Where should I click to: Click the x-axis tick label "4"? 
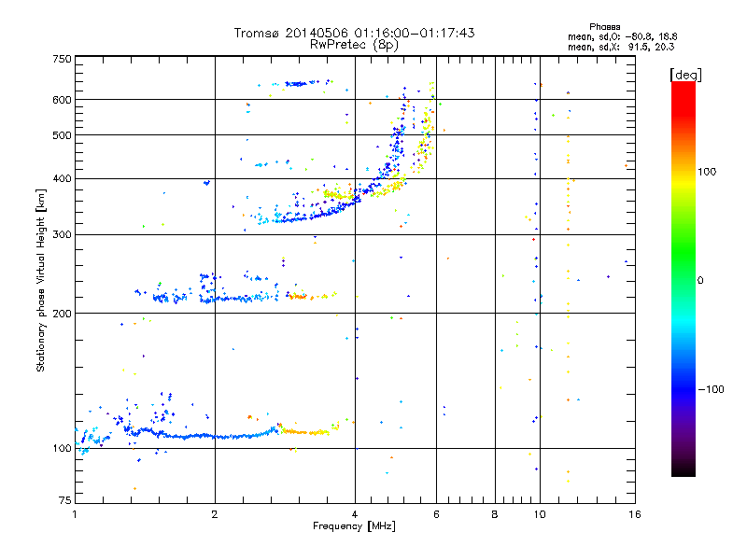click(x=355, y=514)
